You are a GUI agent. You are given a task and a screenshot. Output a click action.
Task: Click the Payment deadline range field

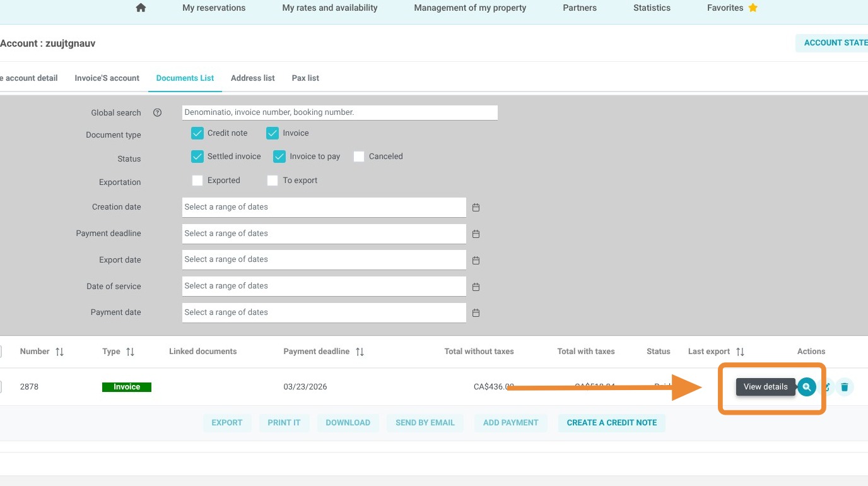[324, 234]
